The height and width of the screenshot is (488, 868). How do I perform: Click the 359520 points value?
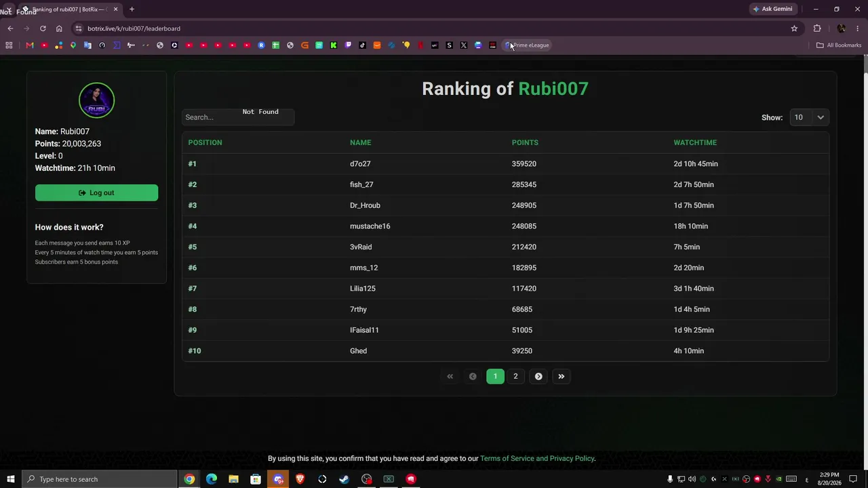524,164
